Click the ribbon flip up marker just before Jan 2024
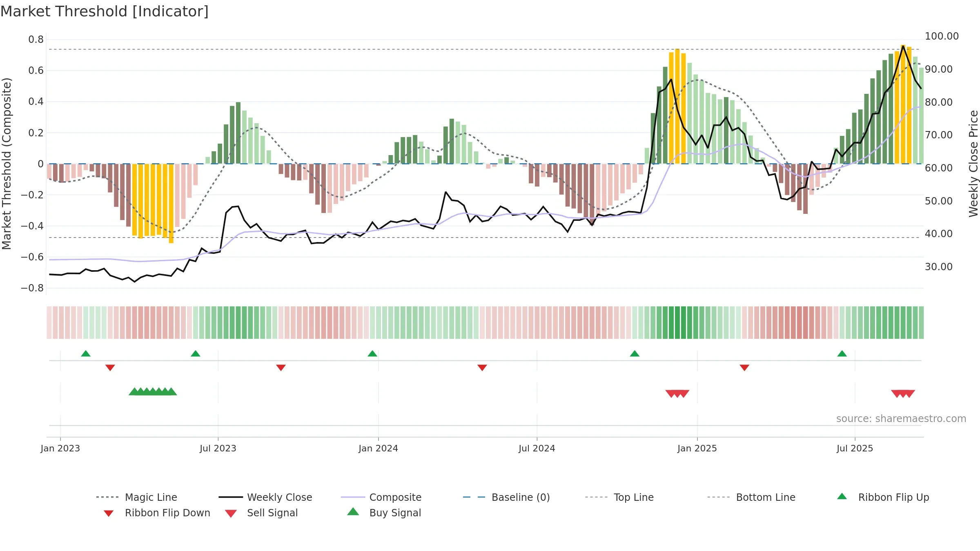980x551 pixels. [x=372, y=353]
